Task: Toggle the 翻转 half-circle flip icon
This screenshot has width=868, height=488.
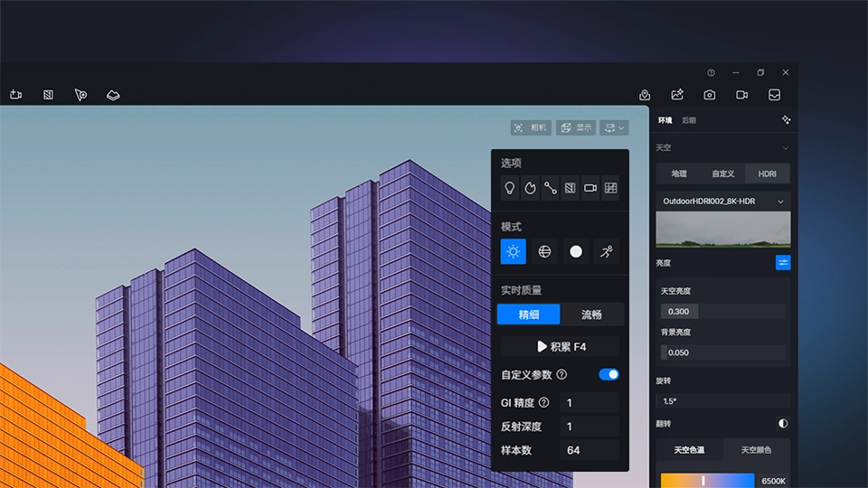Action: tap(783, 423)
